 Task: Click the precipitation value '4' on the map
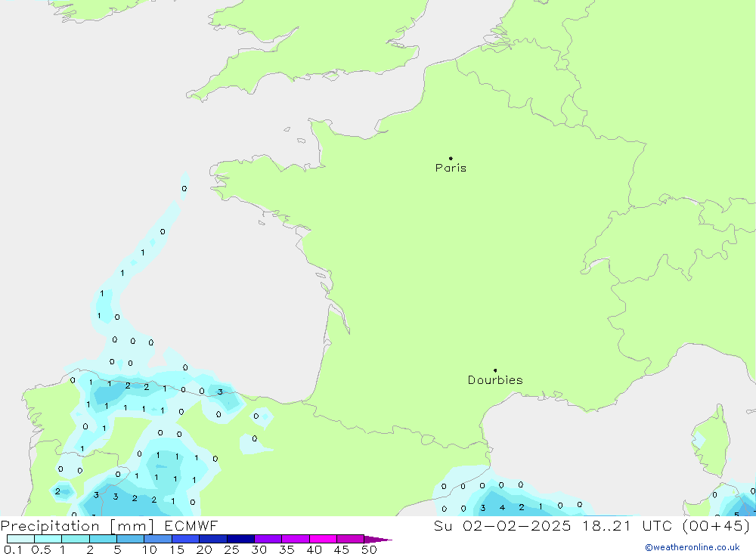click(502, 507)
